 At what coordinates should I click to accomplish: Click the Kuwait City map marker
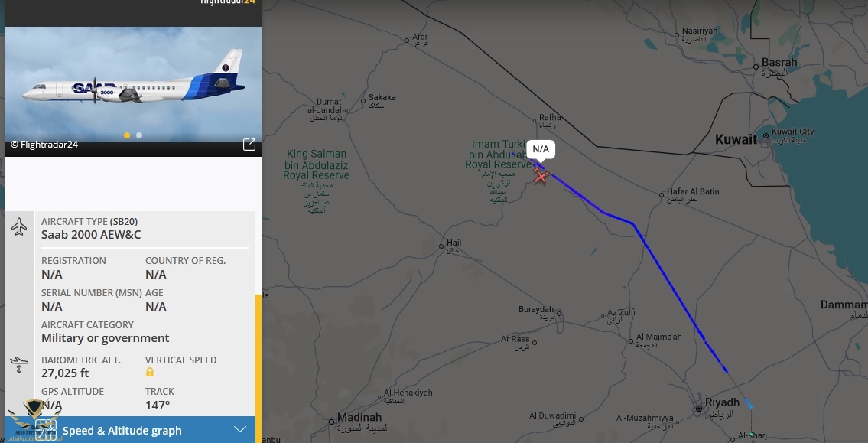(766, 135)
